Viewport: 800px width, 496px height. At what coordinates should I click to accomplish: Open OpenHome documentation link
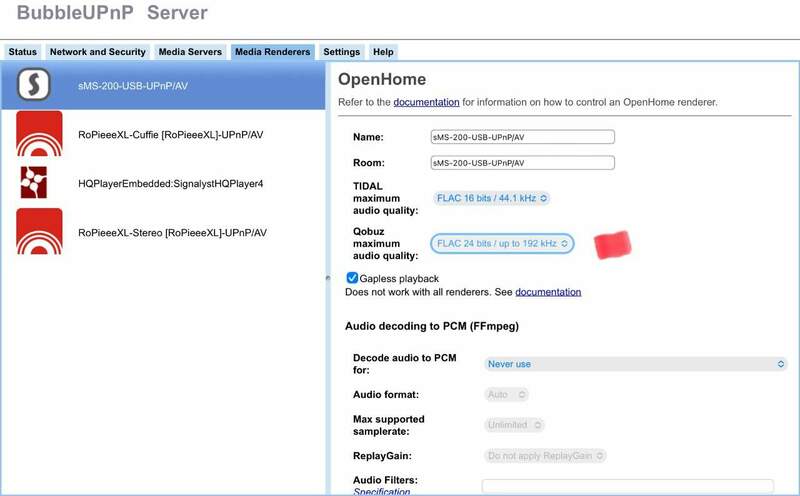[x=426, y=102]
